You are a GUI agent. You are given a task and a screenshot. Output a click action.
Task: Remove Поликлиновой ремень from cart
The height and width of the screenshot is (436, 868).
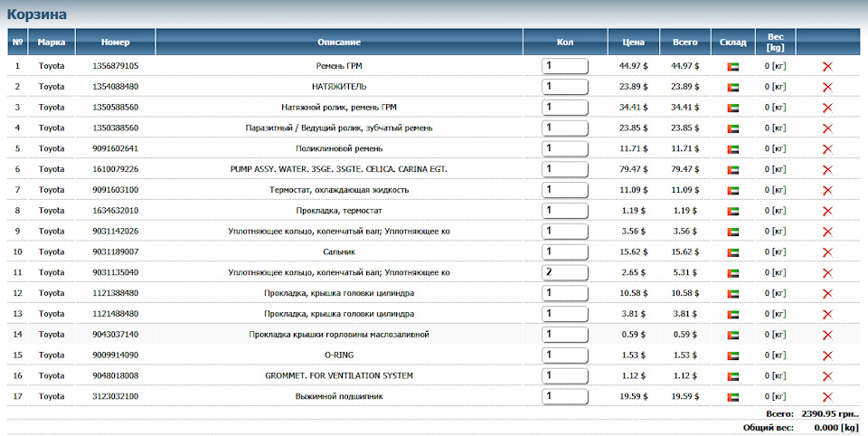(x=827, y=149)
